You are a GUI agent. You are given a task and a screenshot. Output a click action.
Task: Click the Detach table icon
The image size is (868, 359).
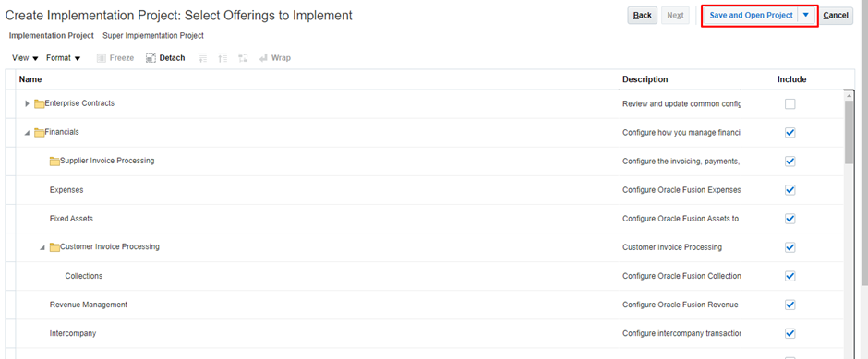click(x=151, y=58)
